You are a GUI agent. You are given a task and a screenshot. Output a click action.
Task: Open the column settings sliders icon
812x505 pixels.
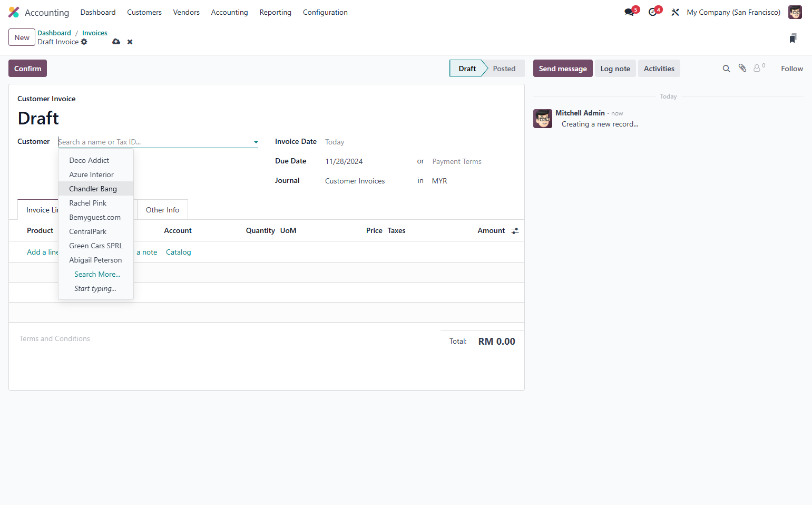click(x=515, y=230)
